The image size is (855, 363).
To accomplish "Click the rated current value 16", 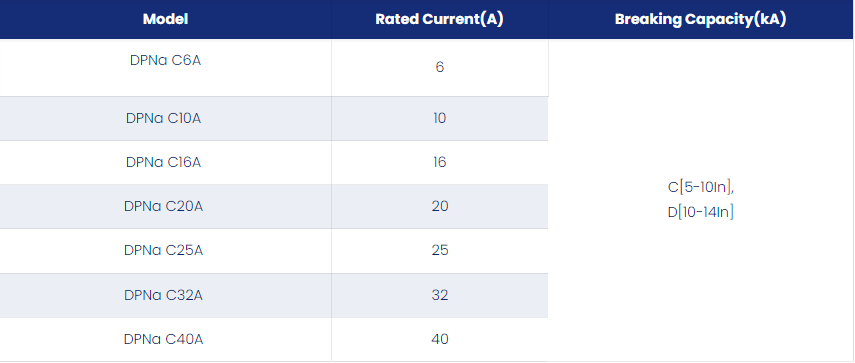I will 439,162.
